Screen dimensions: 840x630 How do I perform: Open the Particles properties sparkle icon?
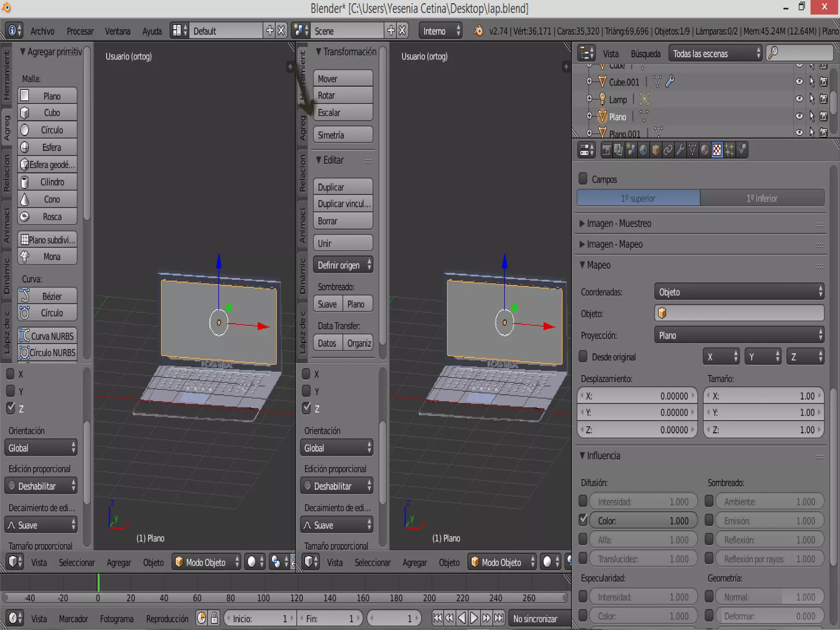point(730,150)
